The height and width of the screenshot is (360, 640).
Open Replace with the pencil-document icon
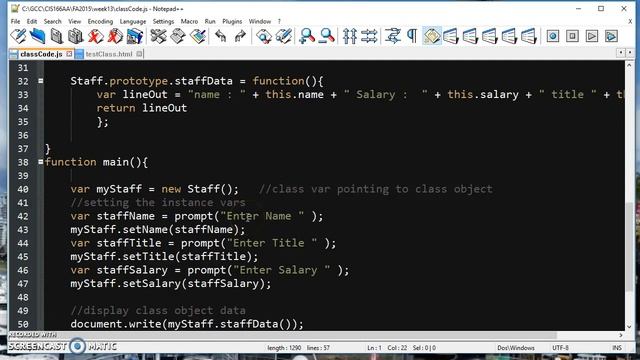point(283,36)
